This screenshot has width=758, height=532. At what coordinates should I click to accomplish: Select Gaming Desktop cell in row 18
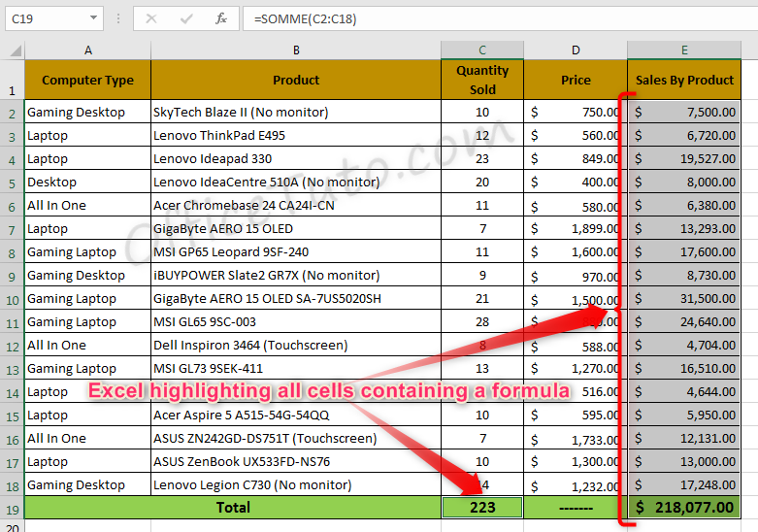coord(87,484)
